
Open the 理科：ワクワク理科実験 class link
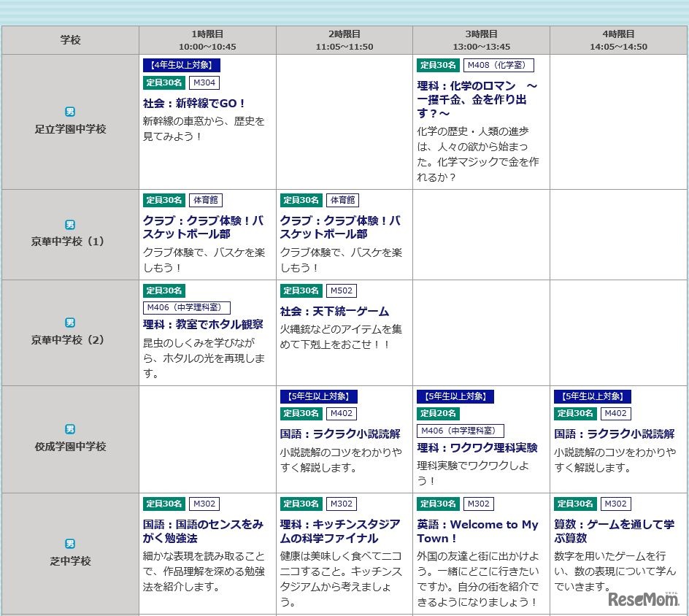tap(477, 447)
